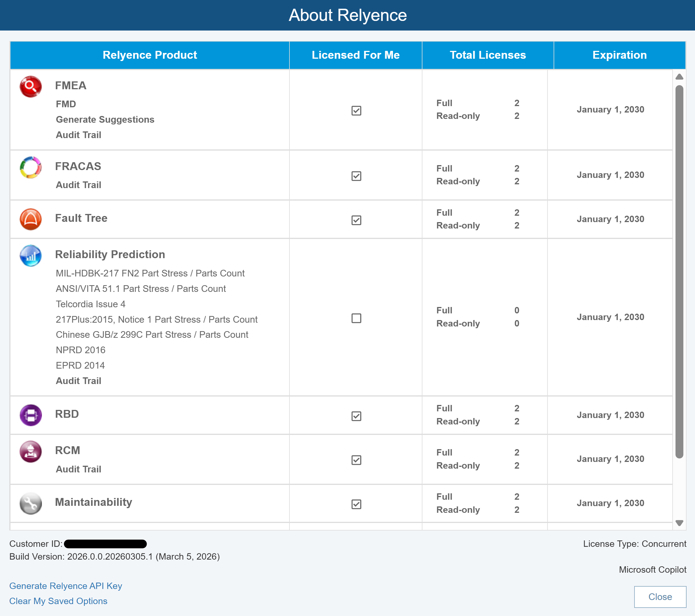Click the Total Licenses column header
695x616 pixels.
[x=488, y=55]
